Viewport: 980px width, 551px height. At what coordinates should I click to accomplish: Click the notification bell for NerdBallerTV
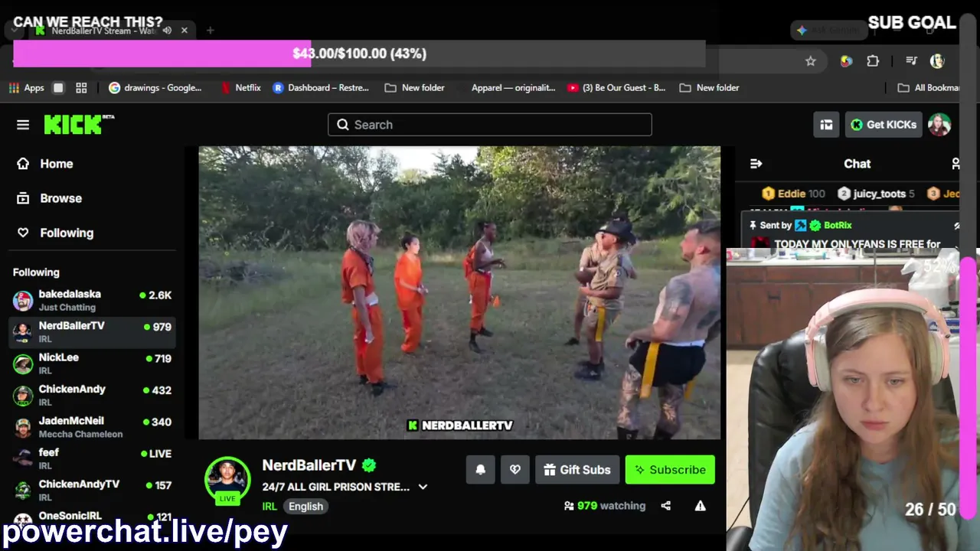click(481, 470)
